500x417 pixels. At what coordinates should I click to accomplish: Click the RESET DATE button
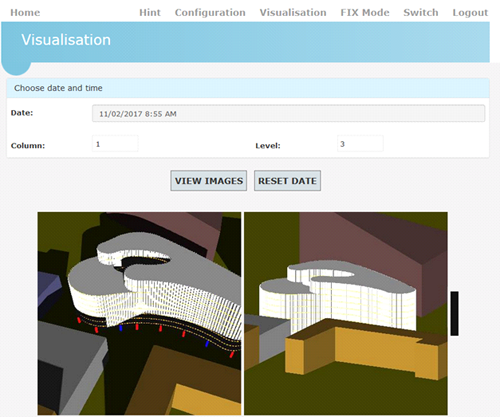(287, 181)
